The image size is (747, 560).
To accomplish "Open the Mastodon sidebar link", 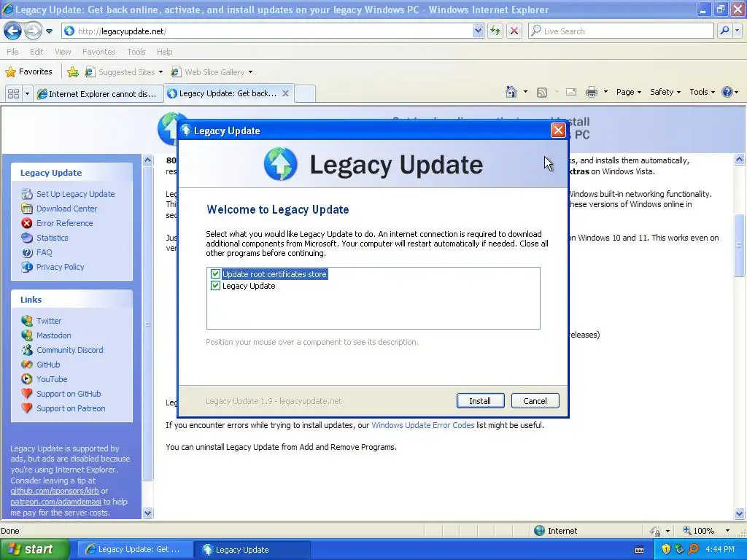I will pos(53,335).
